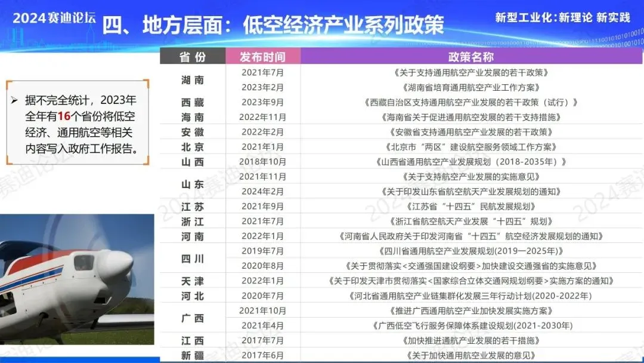644x363 pixels.
Task: Click the slogan 新型工业化:新理论 新实践
Action: (563, 17)
